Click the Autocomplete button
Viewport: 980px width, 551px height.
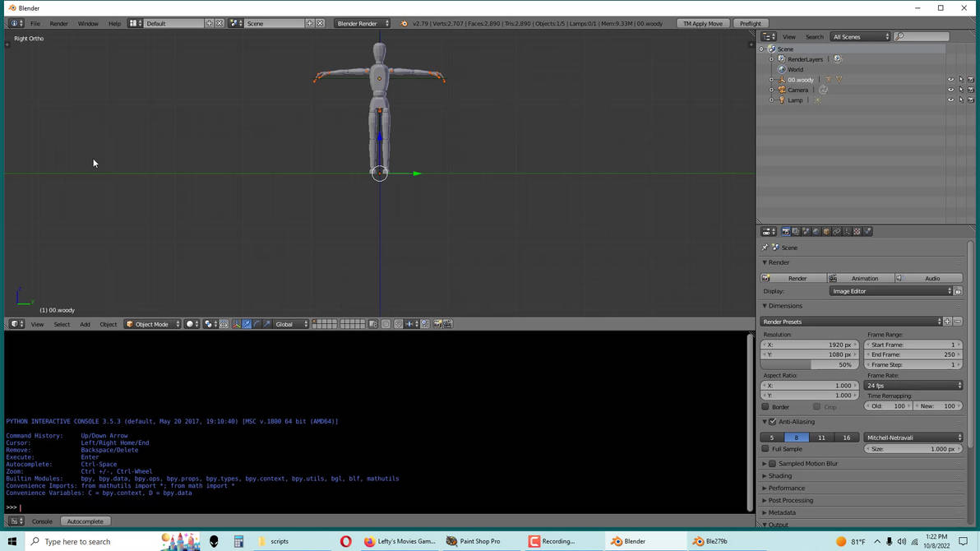pyautogui.click(x=85, y=521)
